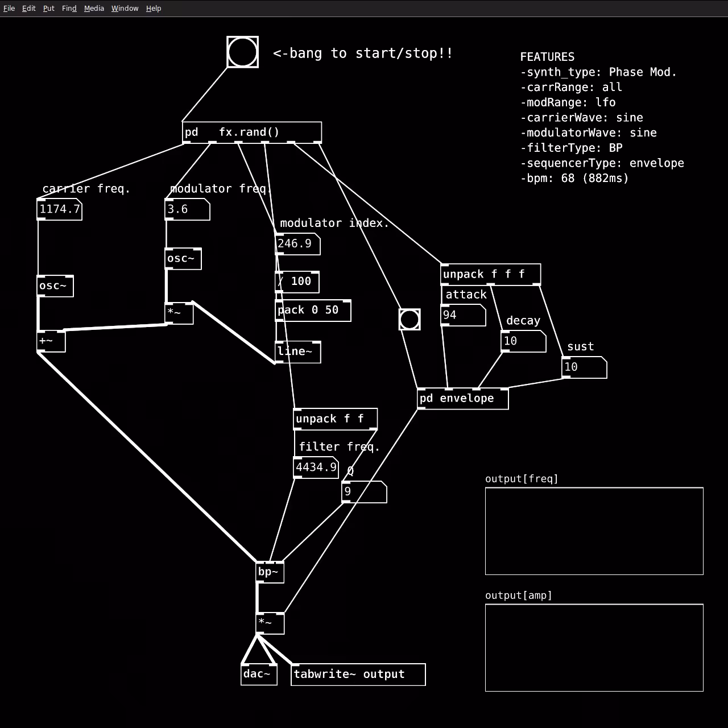728x728 pixels.
Task: Select the *~ object beside osc~
Action: (x=179, y=313)
